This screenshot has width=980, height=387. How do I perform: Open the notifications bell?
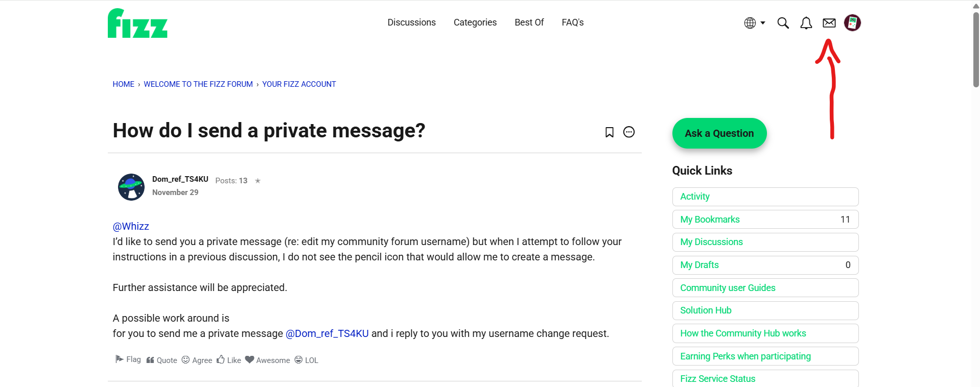tap(806, 23)
